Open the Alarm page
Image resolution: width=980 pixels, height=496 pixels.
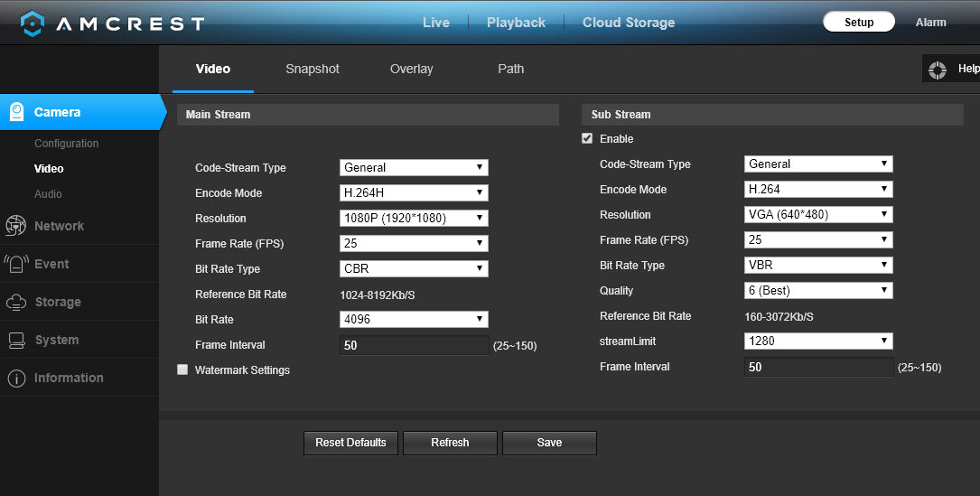point(930,23)
